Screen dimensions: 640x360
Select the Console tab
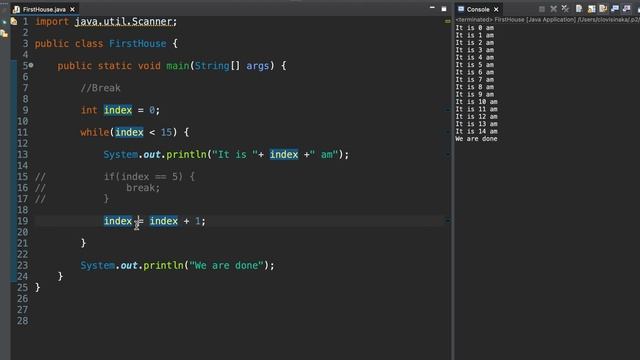click(x=478, y=9)
